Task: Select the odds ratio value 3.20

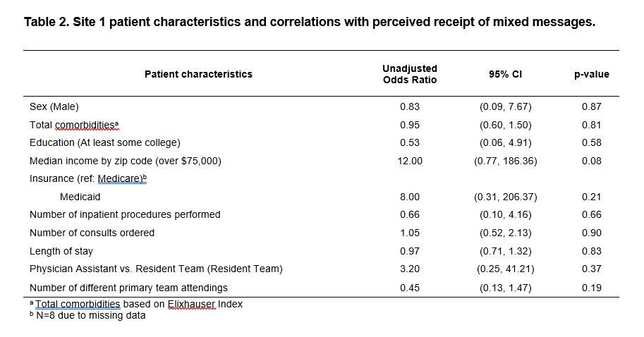Action: (410, 269)
